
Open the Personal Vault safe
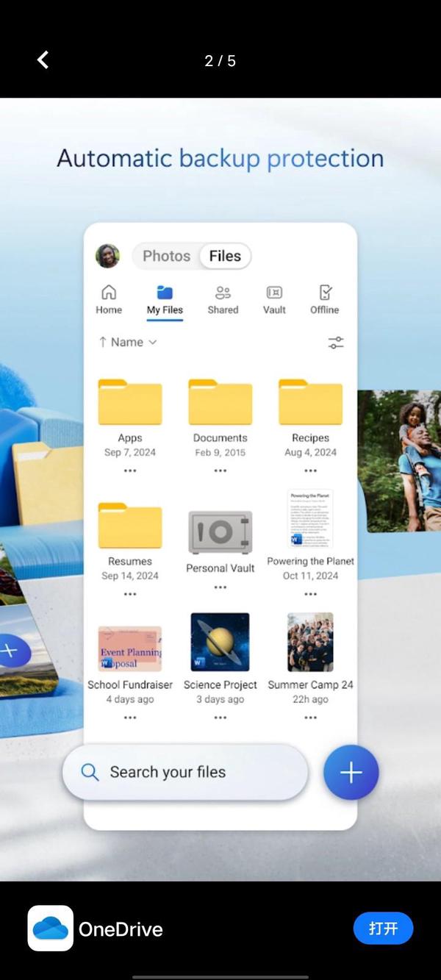click(x=220, y=532)
